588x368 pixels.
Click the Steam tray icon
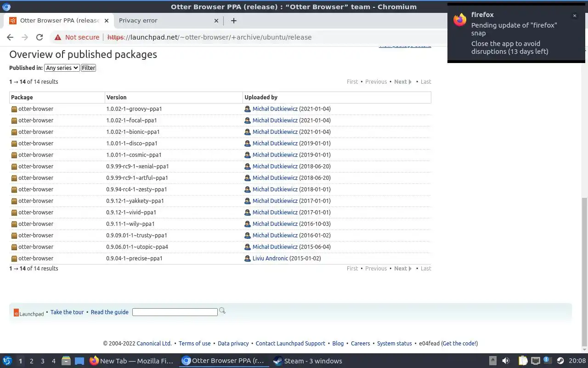pos(560,361)
